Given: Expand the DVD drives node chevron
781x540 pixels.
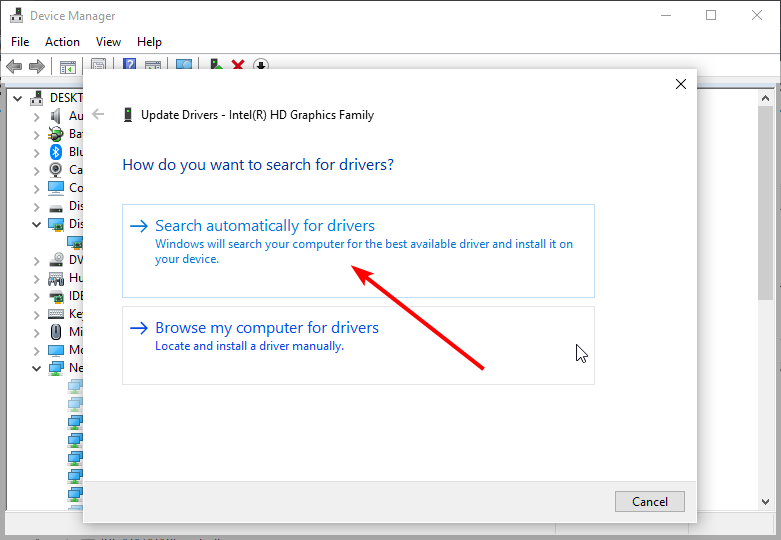Looking at the screenshot, I should 36,261.
